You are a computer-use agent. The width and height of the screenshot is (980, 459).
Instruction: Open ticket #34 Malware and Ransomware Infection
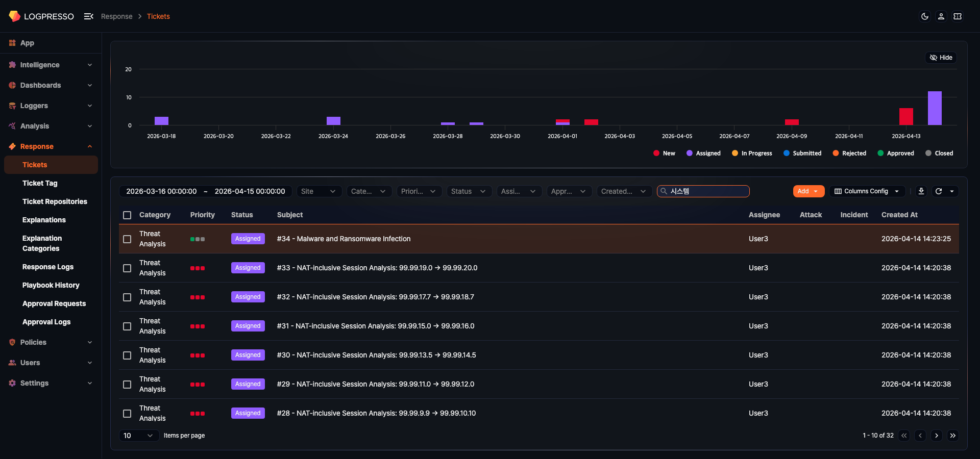pyautogui.click(x=344, y=239)
